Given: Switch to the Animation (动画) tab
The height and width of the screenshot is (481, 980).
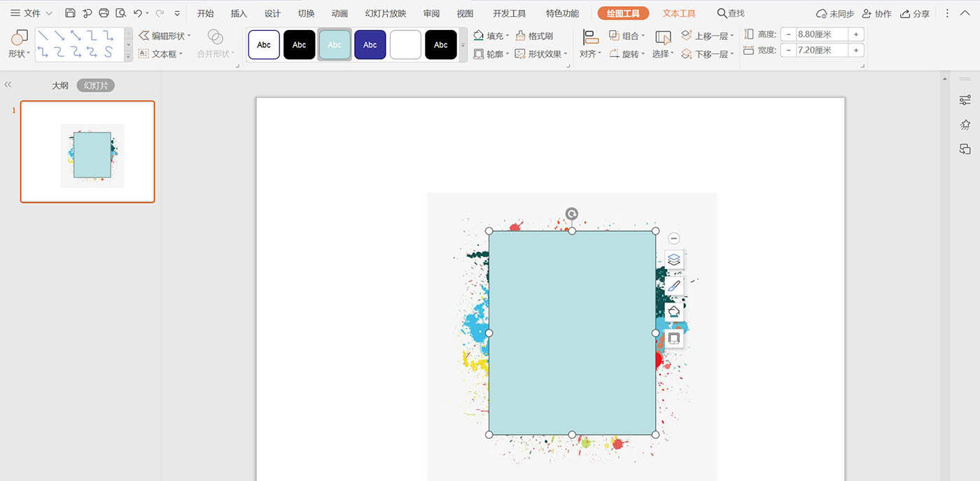Looking at the screenshot, I should 339,13.
